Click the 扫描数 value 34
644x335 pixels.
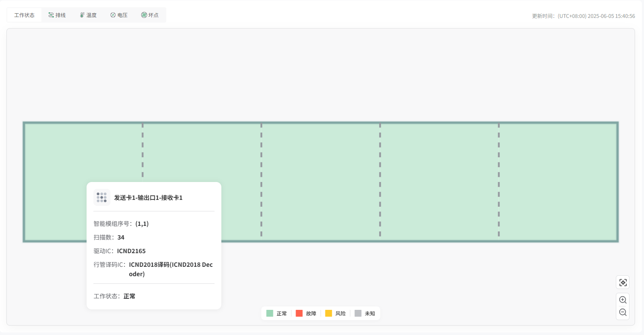(x=121, y=237)
